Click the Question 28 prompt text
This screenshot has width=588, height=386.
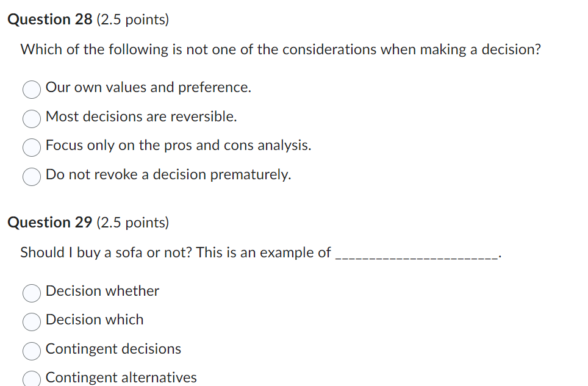[281, 49]
